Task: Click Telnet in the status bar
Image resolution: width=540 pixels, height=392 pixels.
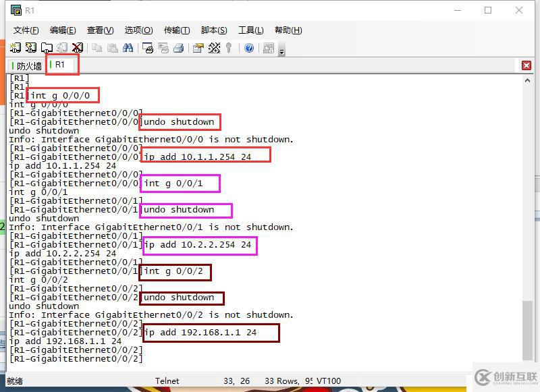Action: 167,381
